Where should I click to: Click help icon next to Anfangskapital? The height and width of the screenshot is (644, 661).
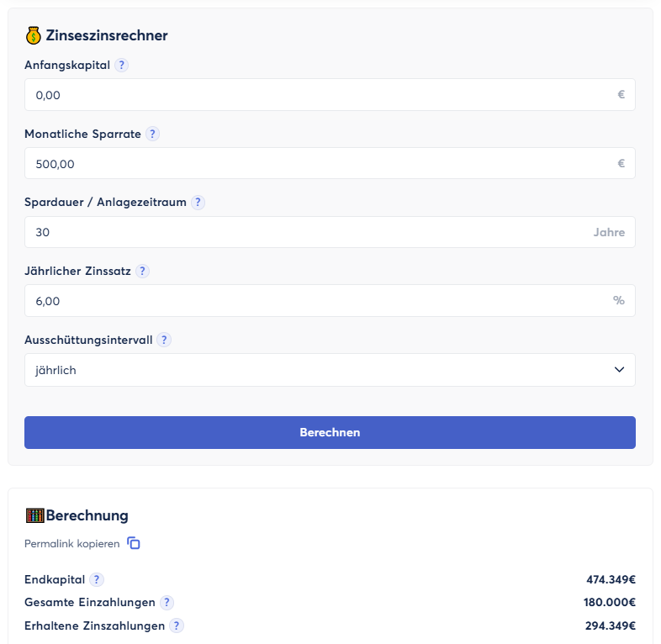coord(122,66)
